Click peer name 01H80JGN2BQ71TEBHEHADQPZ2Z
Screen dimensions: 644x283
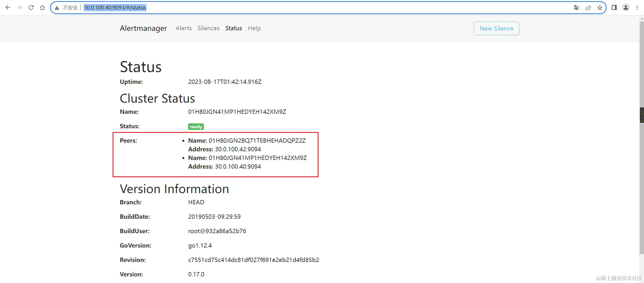[257, 141]
